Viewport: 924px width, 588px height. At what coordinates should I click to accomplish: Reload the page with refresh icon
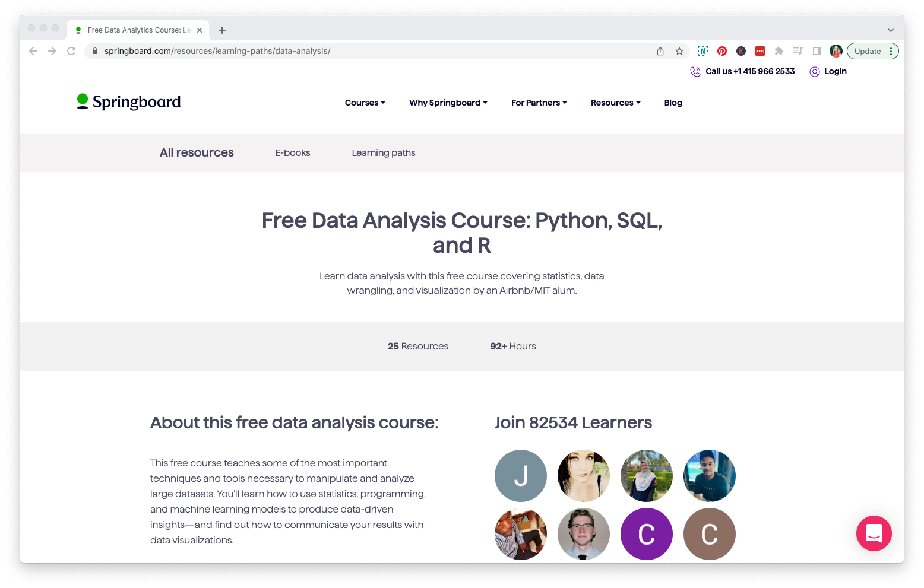coord(71,52)
